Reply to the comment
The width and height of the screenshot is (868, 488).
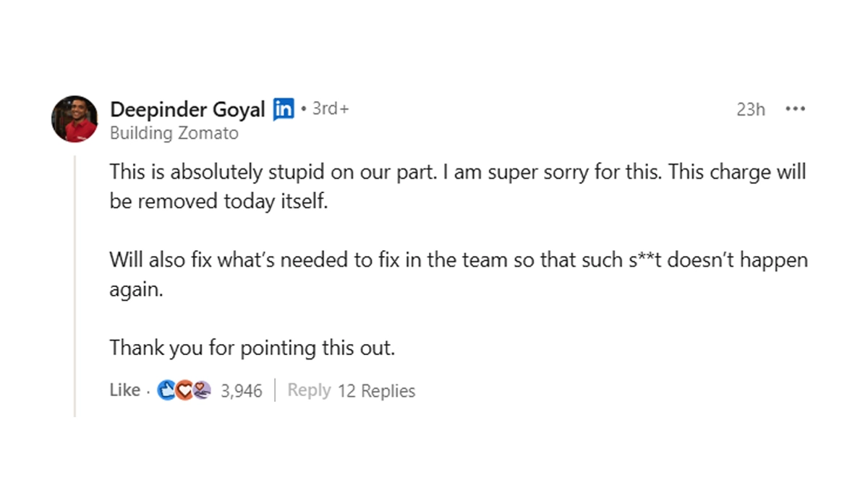pos(309,390)
